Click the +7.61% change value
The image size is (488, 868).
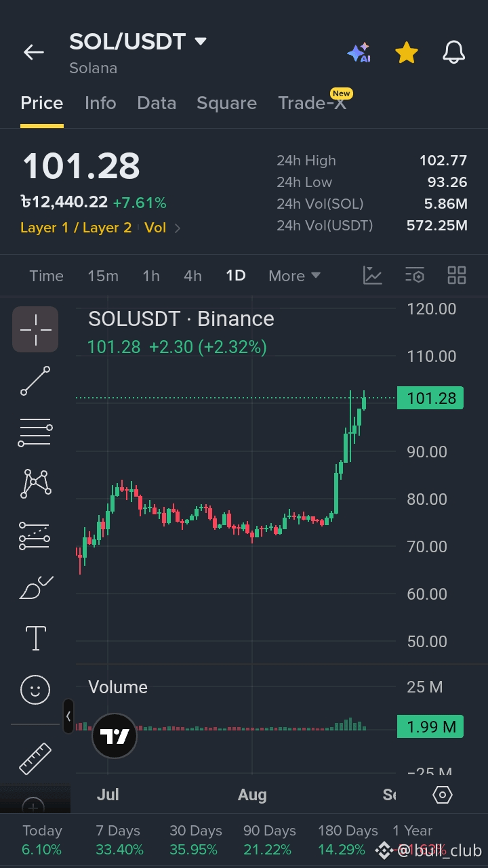pyautogui.click(x=140, y=203)
